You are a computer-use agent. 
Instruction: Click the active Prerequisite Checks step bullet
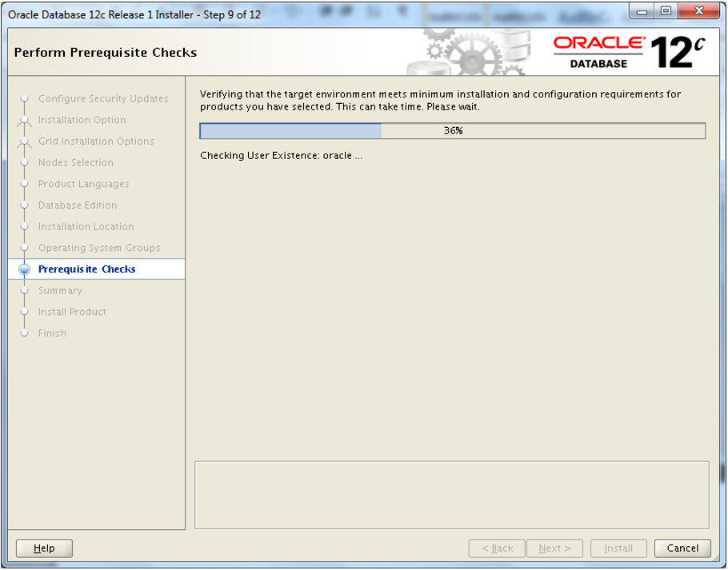click(24, 269)
